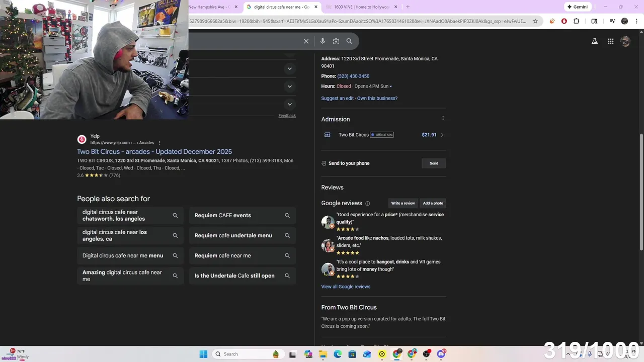Click Suggest an edit link
644x362 pixels.
click(x=338, y=98)
